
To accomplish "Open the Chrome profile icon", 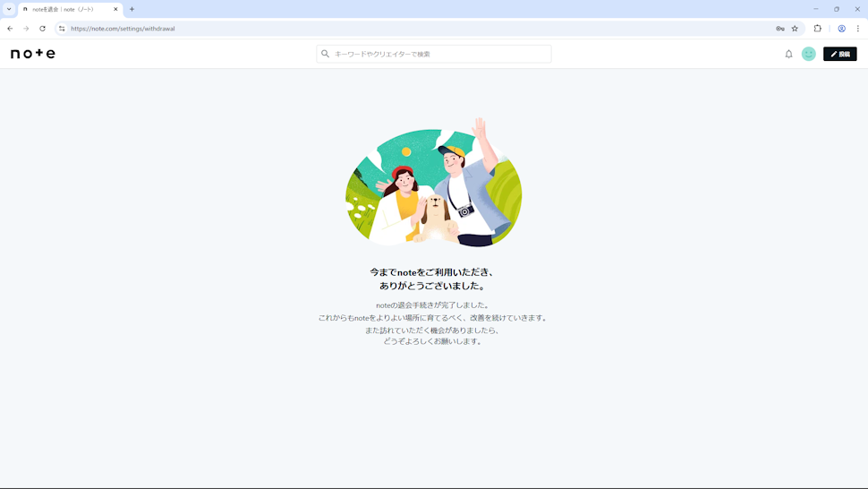I will tap(841, 29).
